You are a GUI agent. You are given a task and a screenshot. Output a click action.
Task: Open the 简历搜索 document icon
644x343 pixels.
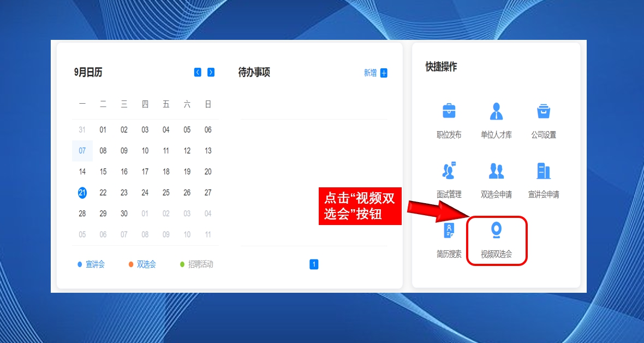(x=449, y=230)
